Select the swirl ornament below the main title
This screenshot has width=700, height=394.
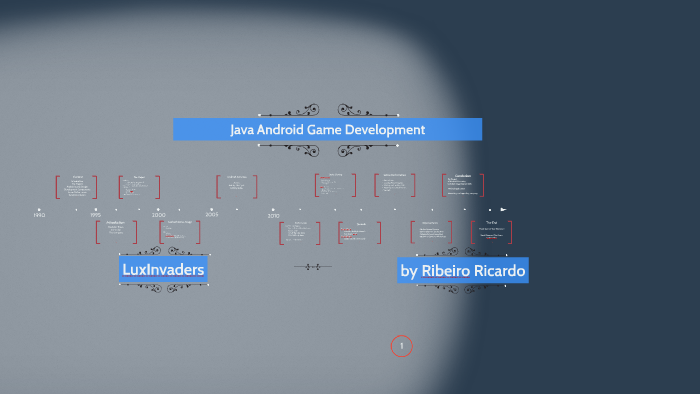click(328, 150)
